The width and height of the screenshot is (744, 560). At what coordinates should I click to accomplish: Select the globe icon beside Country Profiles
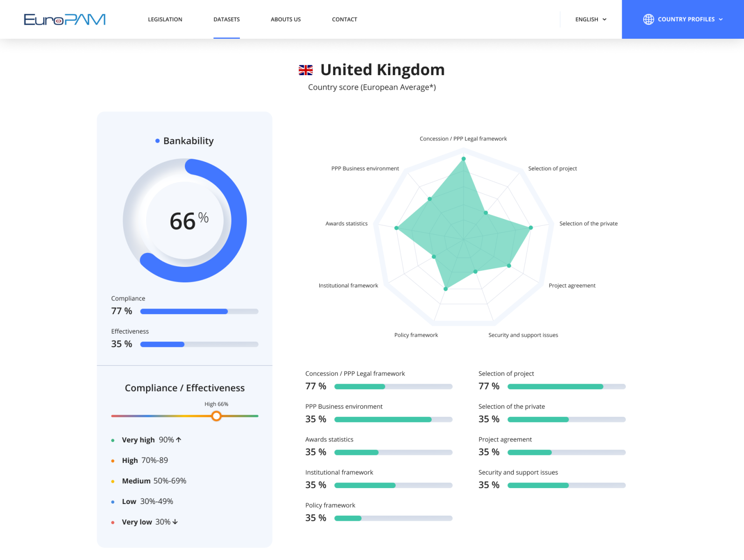pos(649,19)
